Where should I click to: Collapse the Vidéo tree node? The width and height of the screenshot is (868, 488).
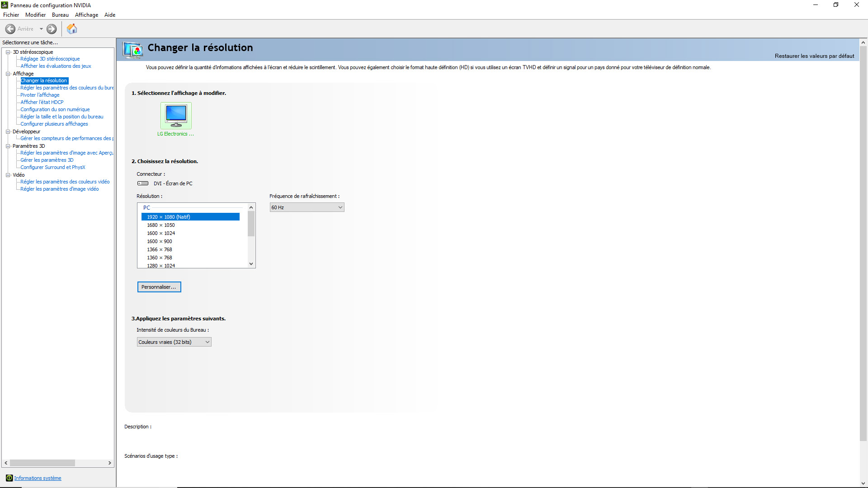tap(8, 175)
